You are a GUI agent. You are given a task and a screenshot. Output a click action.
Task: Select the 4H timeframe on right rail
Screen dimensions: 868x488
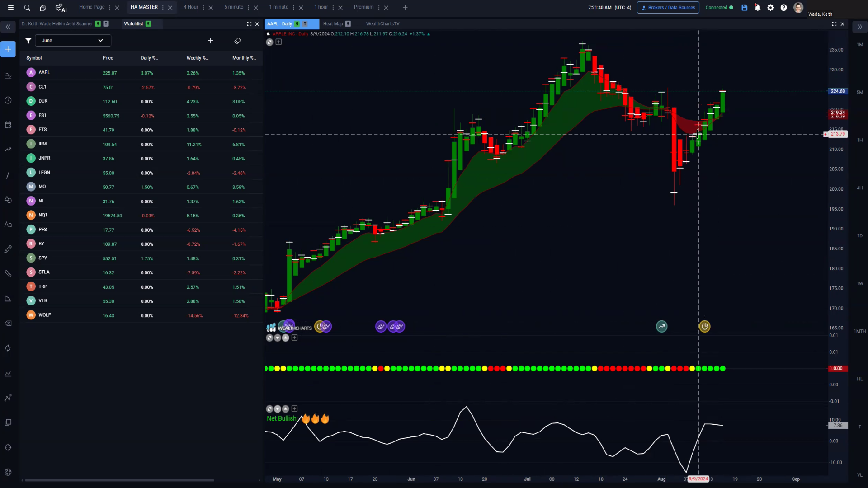(x=859, y=188)
